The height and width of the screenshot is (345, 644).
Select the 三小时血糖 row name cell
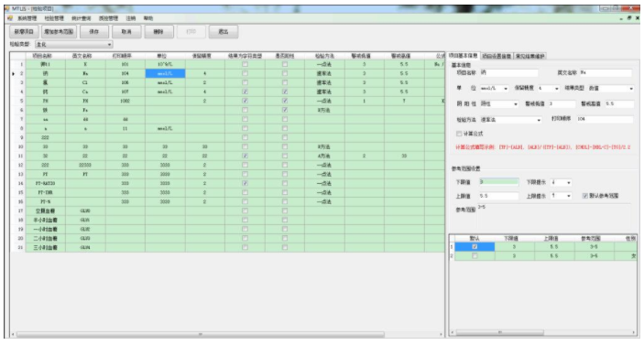click(45, 247)
